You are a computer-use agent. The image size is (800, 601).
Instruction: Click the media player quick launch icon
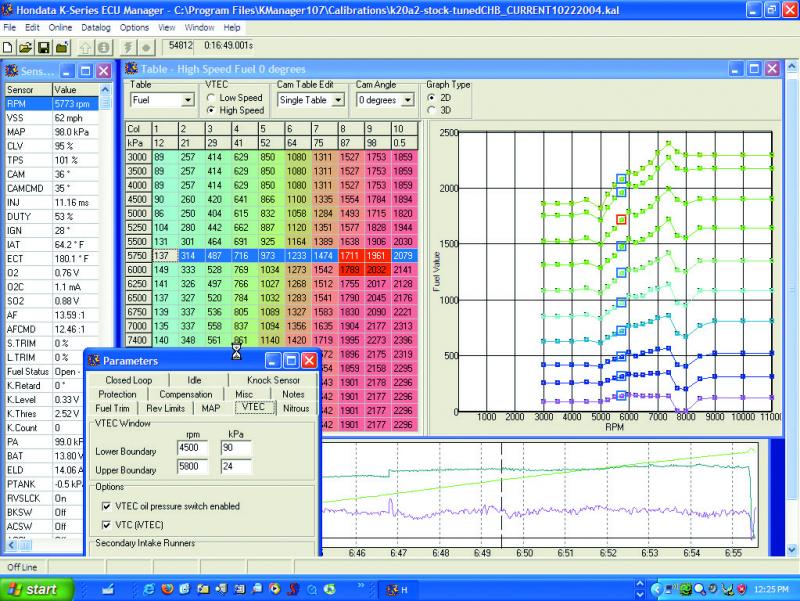tap(275, 589)
